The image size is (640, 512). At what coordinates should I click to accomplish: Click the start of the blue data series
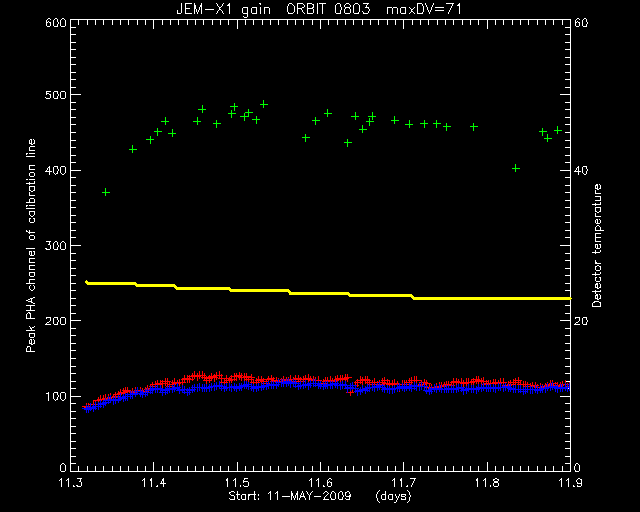(86, 408)
